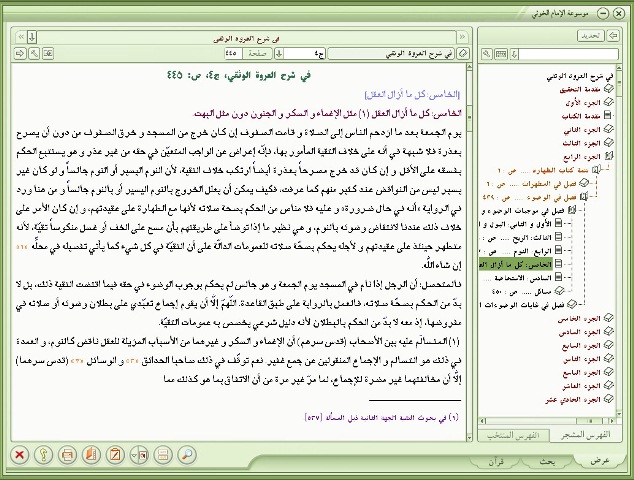The width and height of the screenshot is (634, 480).
Task: Click book icon beside مقدمة التحقيق
Action: (608, 89)
